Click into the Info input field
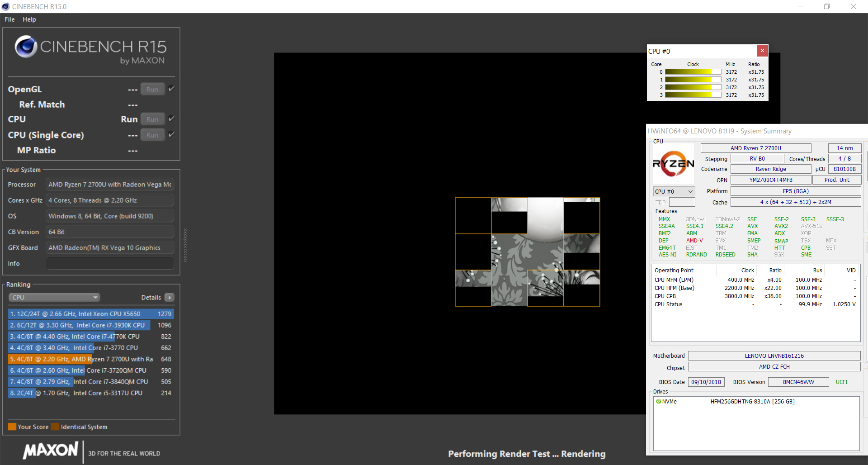The image size is (868, 465). point(110,263)
